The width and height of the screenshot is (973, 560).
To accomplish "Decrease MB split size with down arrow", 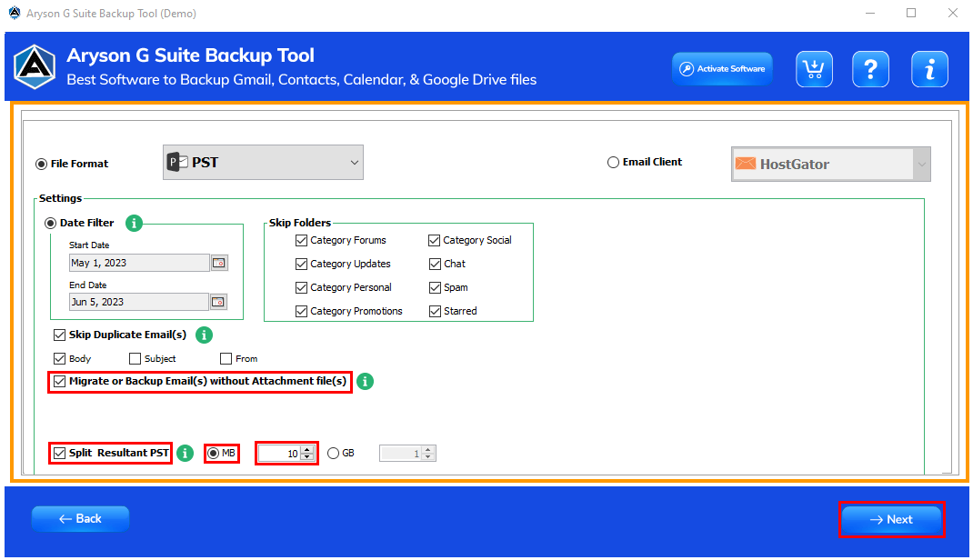I will 307,457.
